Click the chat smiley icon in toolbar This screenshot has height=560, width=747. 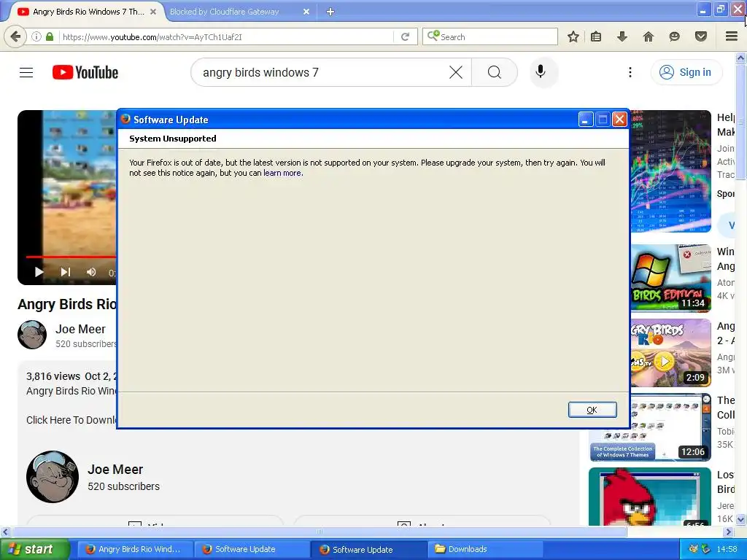(674, 36)
